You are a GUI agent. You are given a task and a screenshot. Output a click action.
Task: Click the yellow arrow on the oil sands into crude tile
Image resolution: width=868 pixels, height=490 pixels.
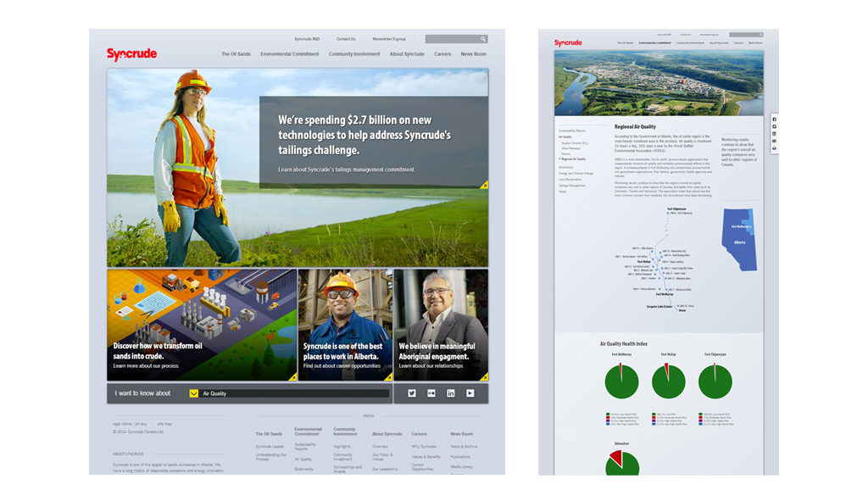(292, 377)
